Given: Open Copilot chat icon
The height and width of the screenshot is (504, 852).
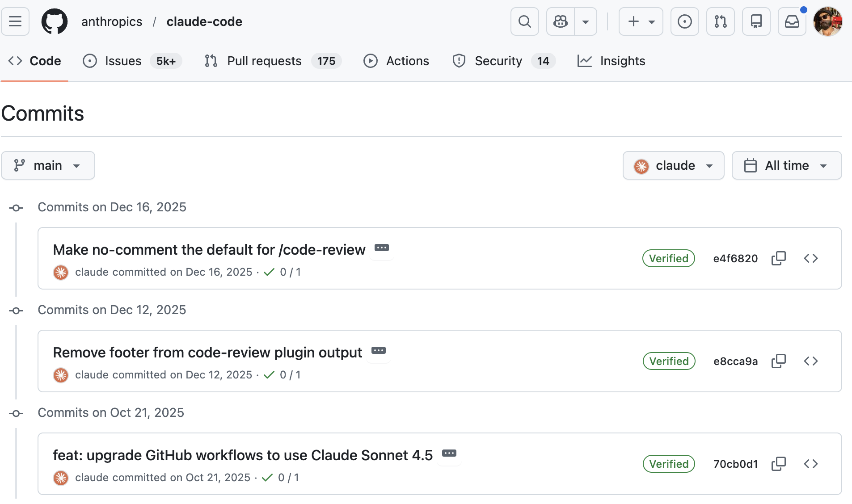Looking at the screenshot, I should [561, 21].
